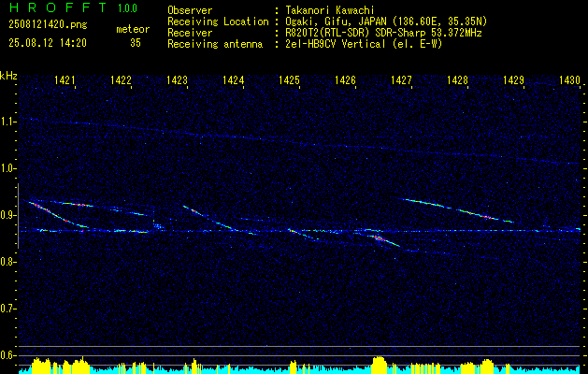Image resolution: width=588 pixels, height=374 pixels.
Task: Click the 0.6 kHz frequency label
Action: (7, 355)
